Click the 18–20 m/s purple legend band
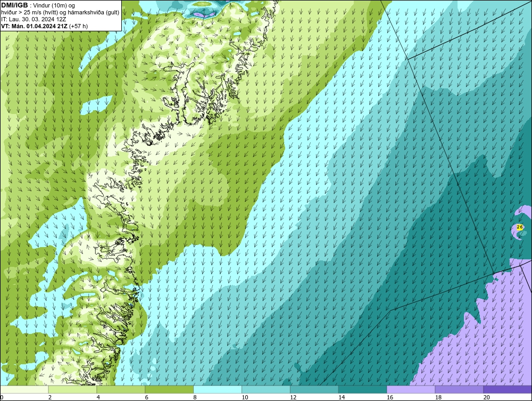532x401 pixels. pos(460,389)
